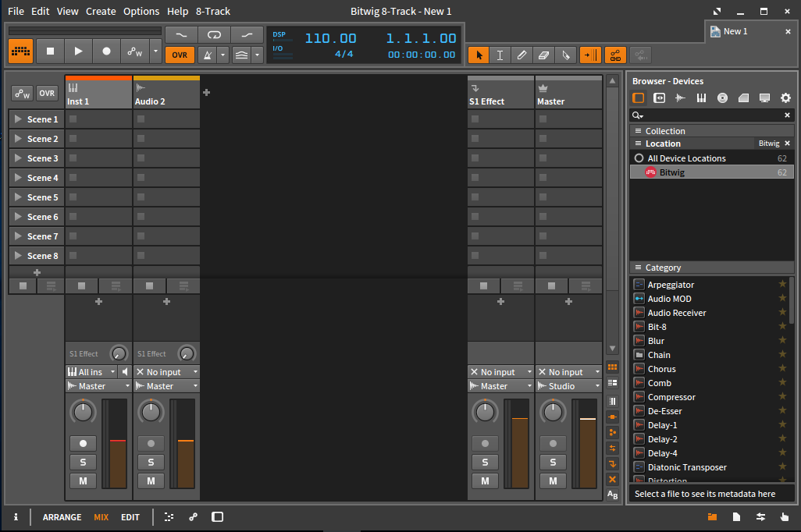Toggle the OVR button in transport

[180, 55]
